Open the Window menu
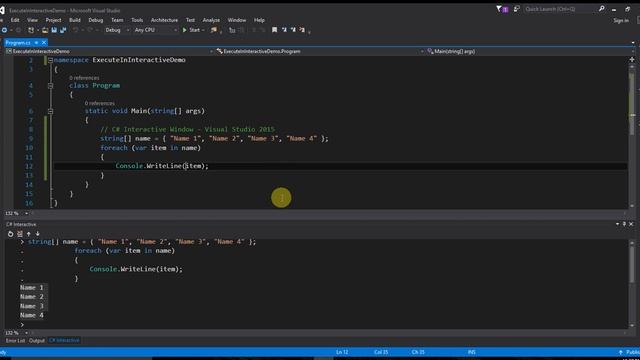The width and height of the screenshot is (640, 360). point(237,20)
